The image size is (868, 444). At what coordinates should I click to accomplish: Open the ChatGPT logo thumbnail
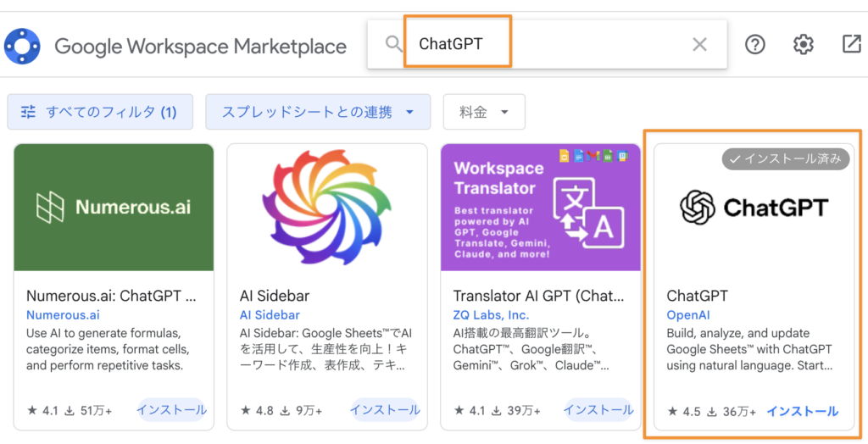754,208
